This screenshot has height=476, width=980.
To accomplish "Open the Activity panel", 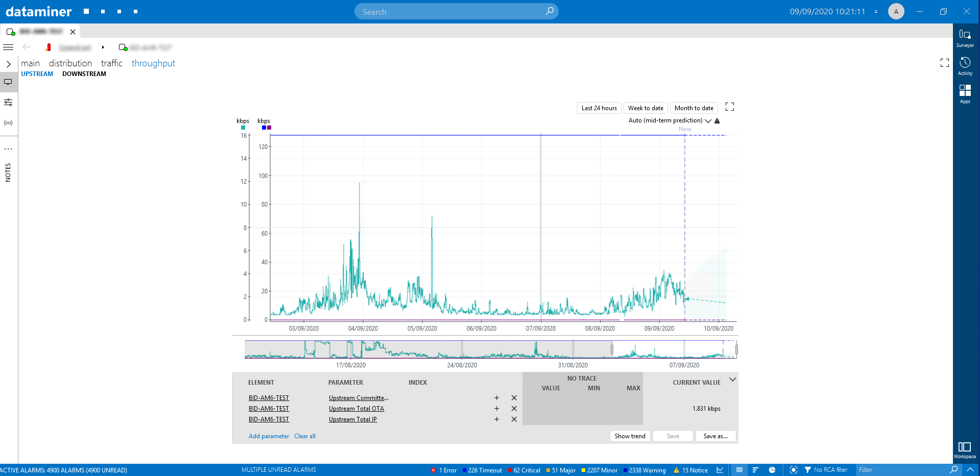I will [x=965, y=66].
